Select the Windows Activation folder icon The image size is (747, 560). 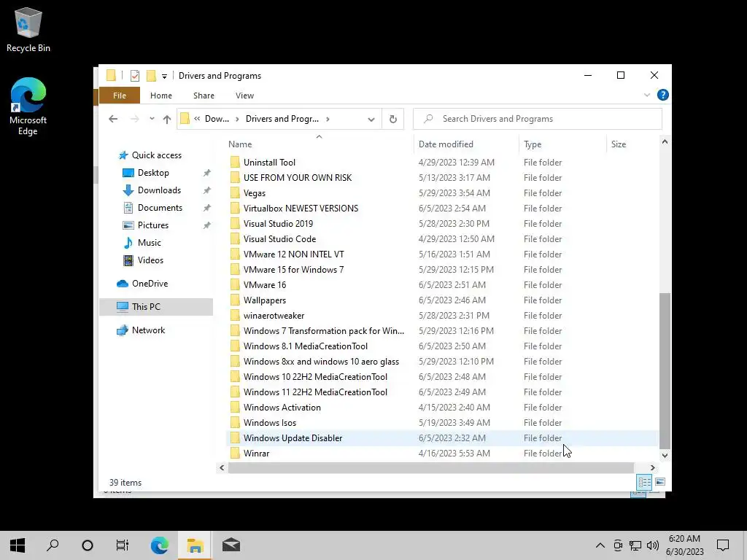(235, 408)
